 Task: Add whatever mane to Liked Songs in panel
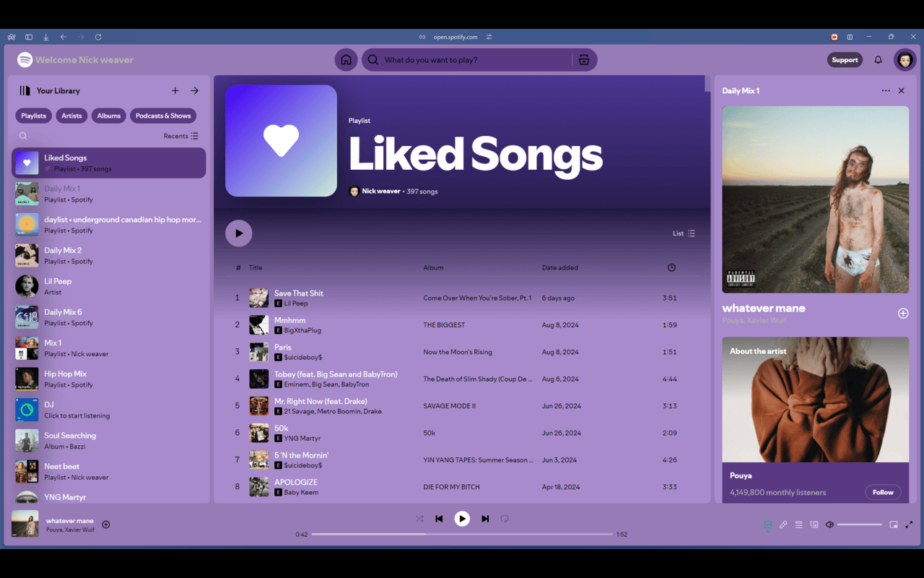(x=903, y=314)
